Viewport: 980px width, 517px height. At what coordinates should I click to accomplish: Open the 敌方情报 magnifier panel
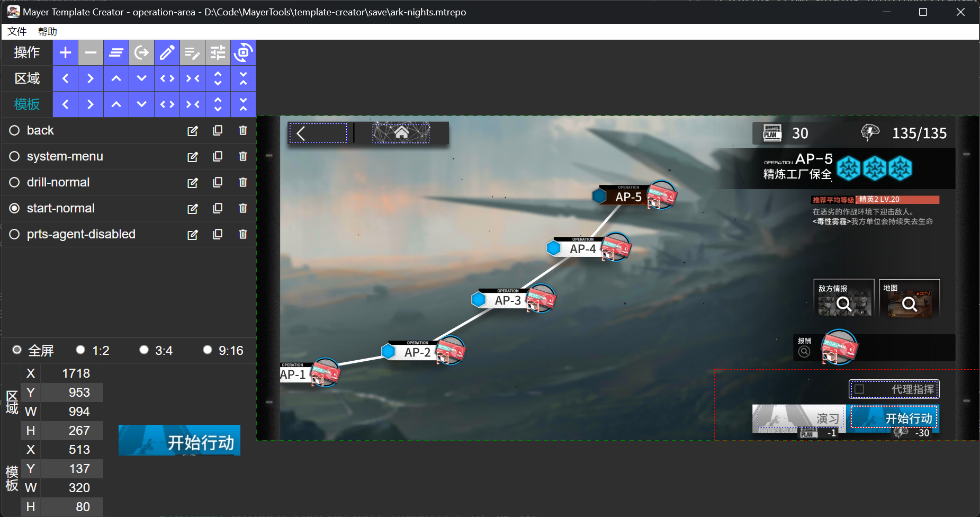coord(844,298)
